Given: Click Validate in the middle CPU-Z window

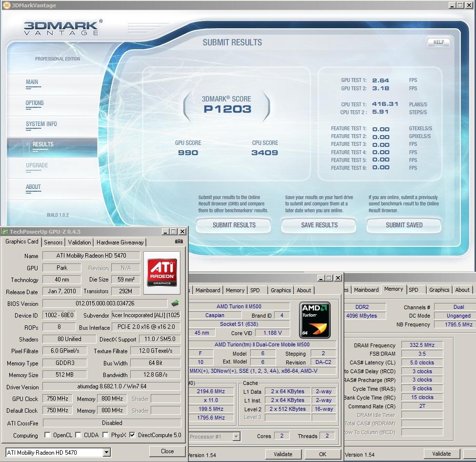Looking at the screenshot, I should pyautogui.click(x=283, y=454).
